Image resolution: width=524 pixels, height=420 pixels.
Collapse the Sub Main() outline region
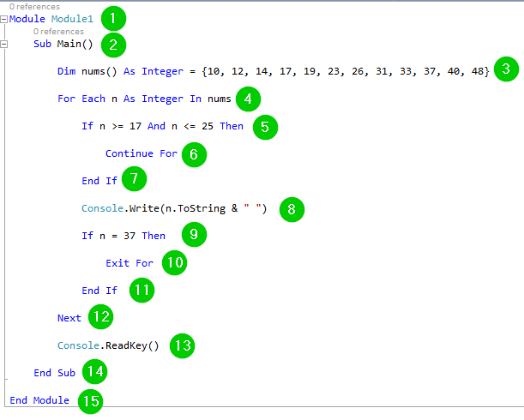point(5,44)
